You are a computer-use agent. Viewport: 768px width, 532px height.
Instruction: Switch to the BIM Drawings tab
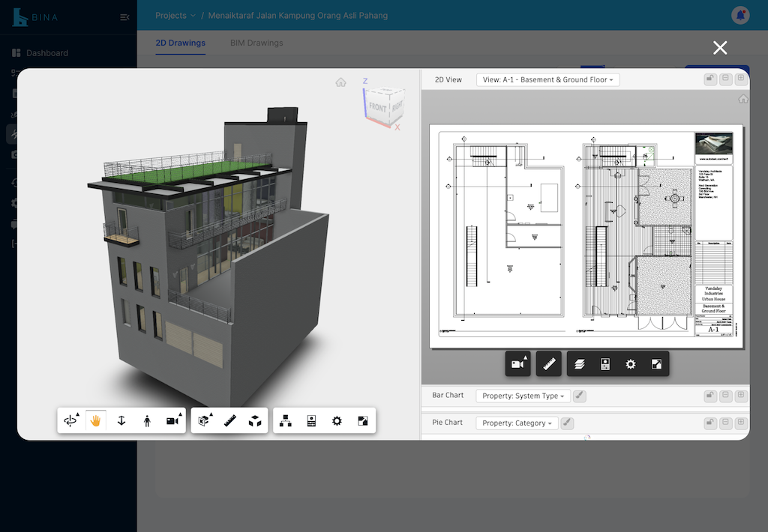pos(256,43)
